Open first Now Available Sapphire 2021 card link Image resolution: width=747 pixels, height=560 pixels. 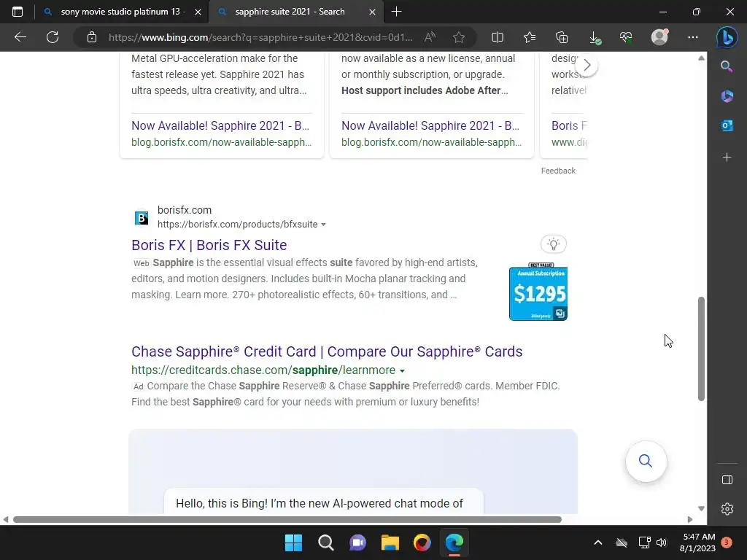220,125
